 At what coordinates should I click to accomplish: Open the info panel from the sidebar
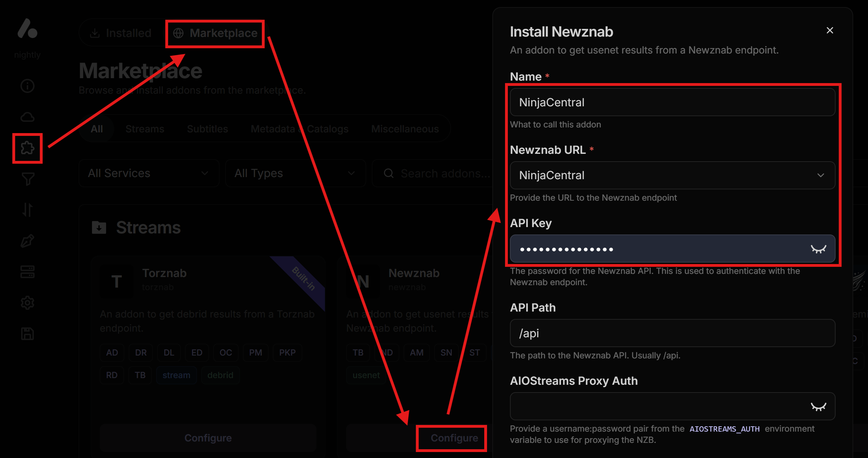tap(27, 86)
